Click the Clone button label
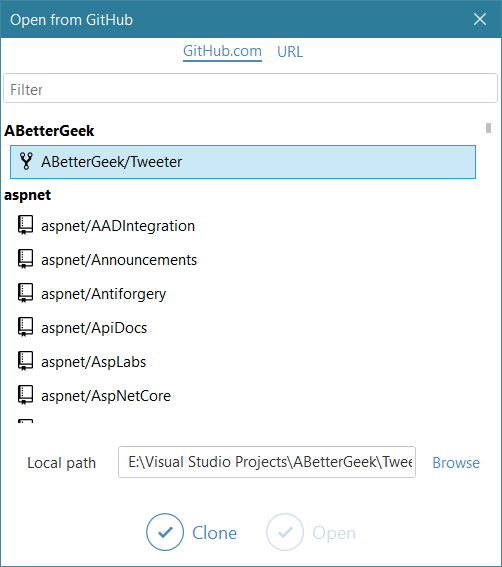The image size is (502, 567). pyautogui.click(x=214, y=533)
